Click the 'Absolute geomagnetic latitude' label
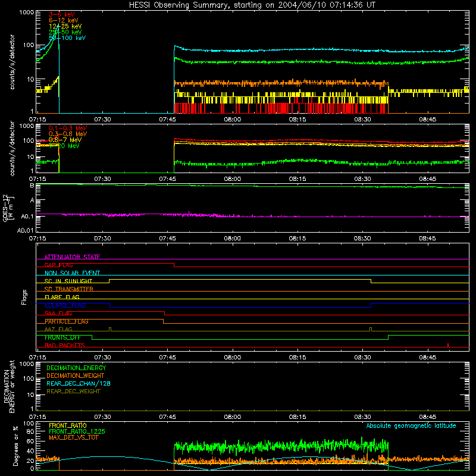476x476 pixels. pyautogui.click(x=411, y=425)
